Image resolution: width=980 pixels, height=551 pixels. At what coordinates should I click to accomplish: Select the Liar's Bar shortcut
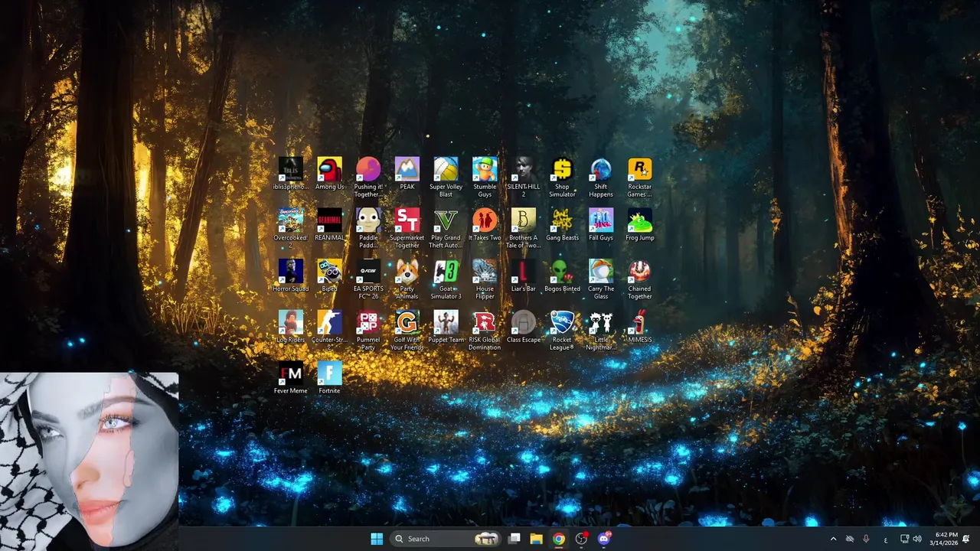tap(524, 276)
